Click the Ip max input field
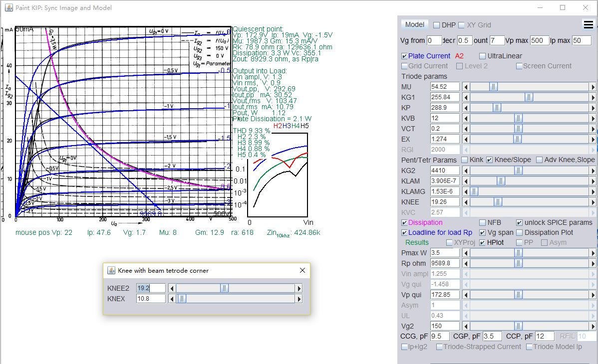This screenshot has height=364, width=598. pyautogui.click(x=582, y=40)
